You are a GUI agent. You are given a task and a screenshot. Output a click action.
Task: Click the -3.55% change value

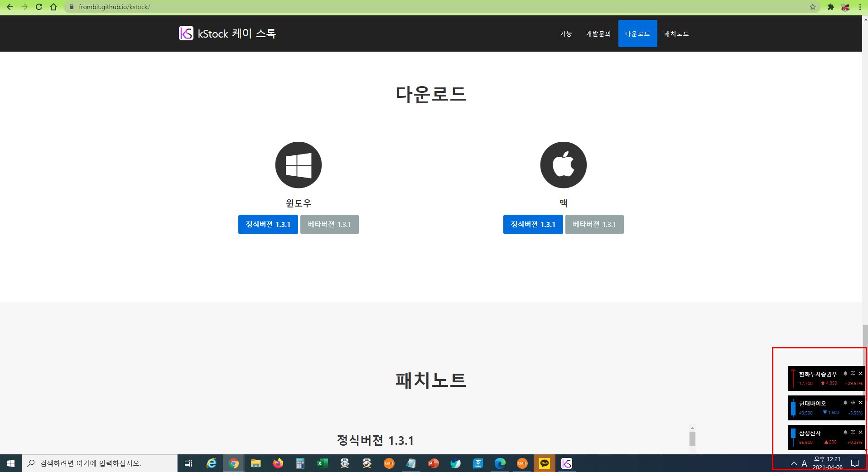[x=855, y=413]
